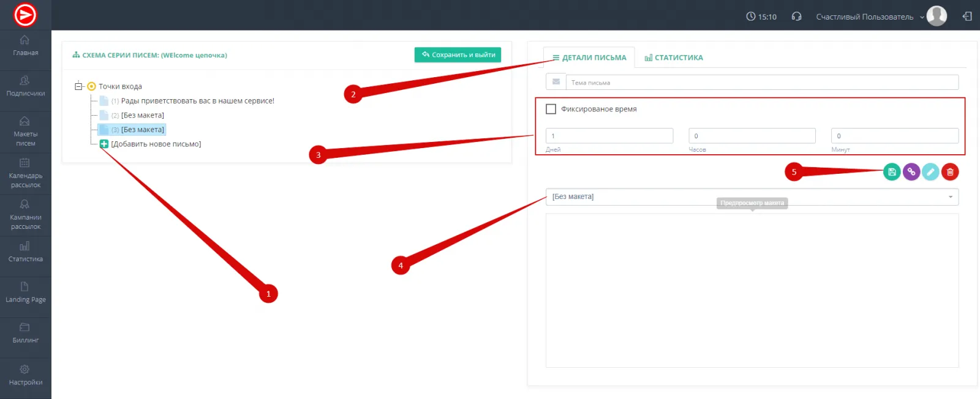Click the green plus add-letter icon
Image resolution: width=980 pixels, height=399 pixels.
pos(104,144)
